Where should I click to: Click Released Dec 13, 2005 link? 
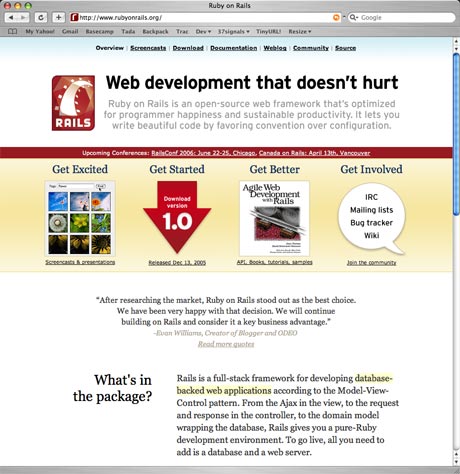tap(177, 263)
